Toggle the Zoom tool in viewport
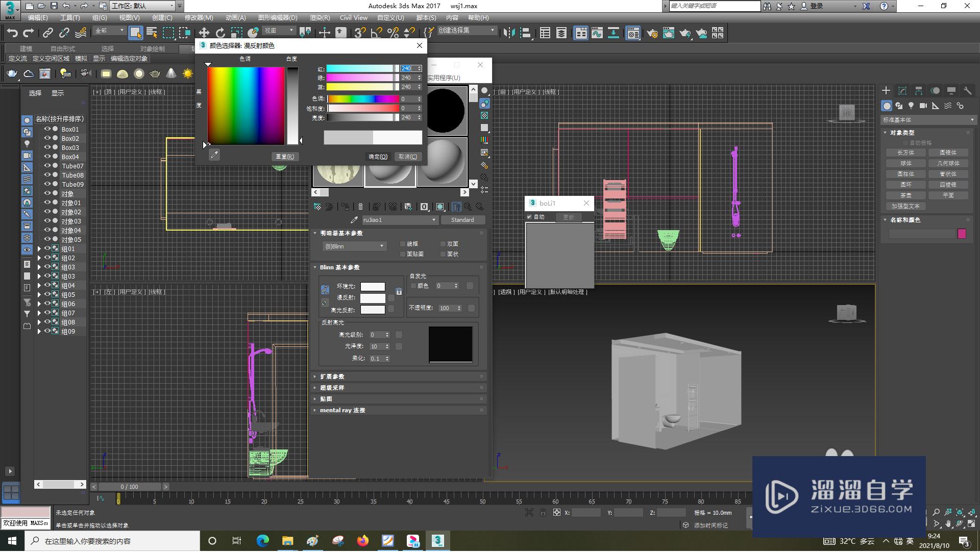This screenshot has width=980, height=552. coord(936,512)
